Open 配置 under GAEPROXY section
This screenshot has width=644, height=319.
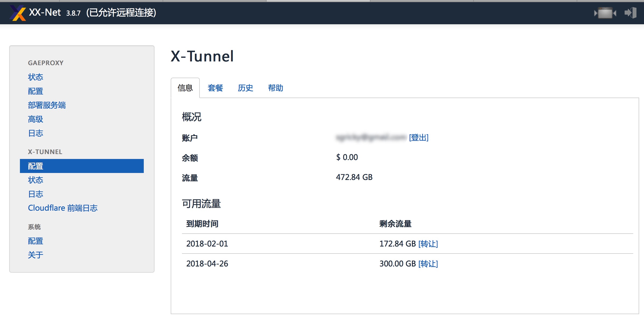(x=35, y=91)
